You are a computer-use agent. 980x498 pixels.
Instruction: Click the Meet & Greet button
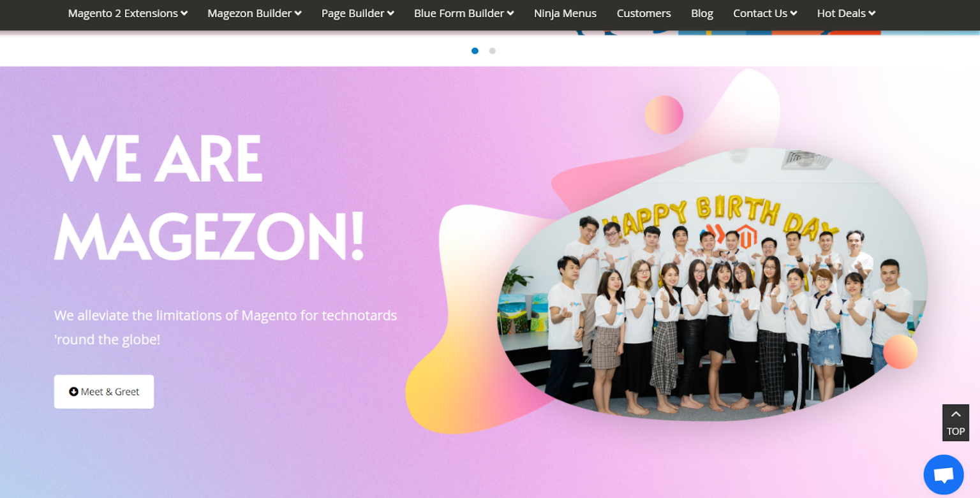point(103,391)
